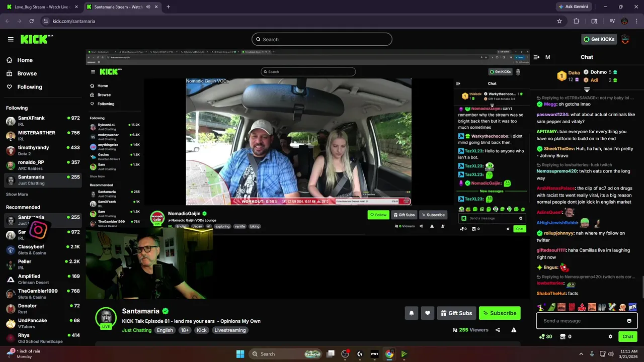Collapse the chat panel arrow icon
Screen dimensions: 644x362
(x=536, y=57)
